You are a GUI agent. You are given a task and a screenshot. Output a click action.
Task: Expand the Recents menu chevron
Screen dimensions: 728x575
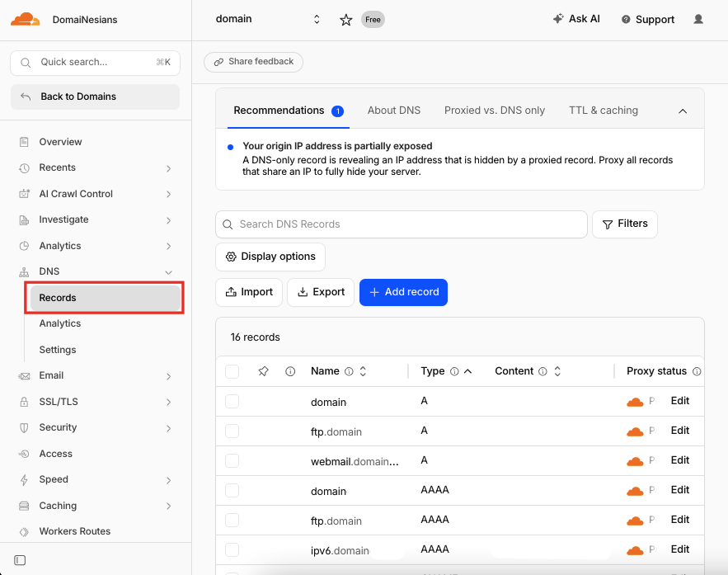click(x=168, y=168)
